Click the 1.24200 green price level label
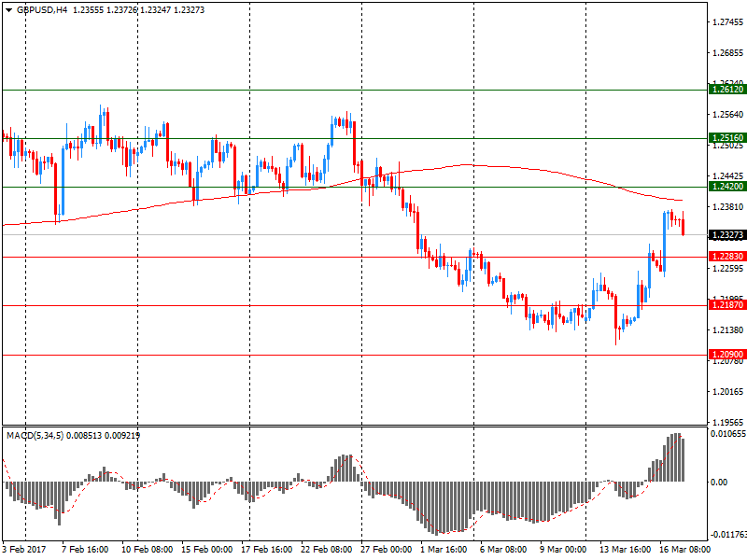 tap(727, 186)
